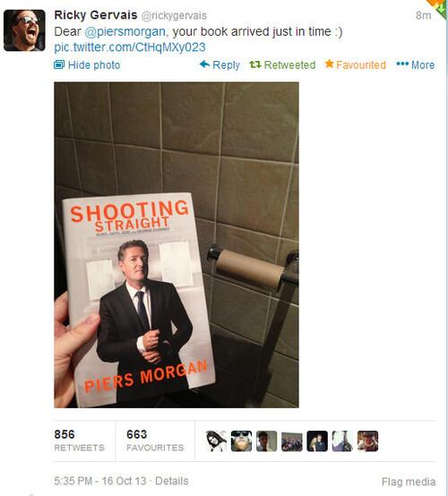Viewport: 448px width, 496px height.
Task: Open the @piersmorgan mention link
Action: (x=125, y=31)
